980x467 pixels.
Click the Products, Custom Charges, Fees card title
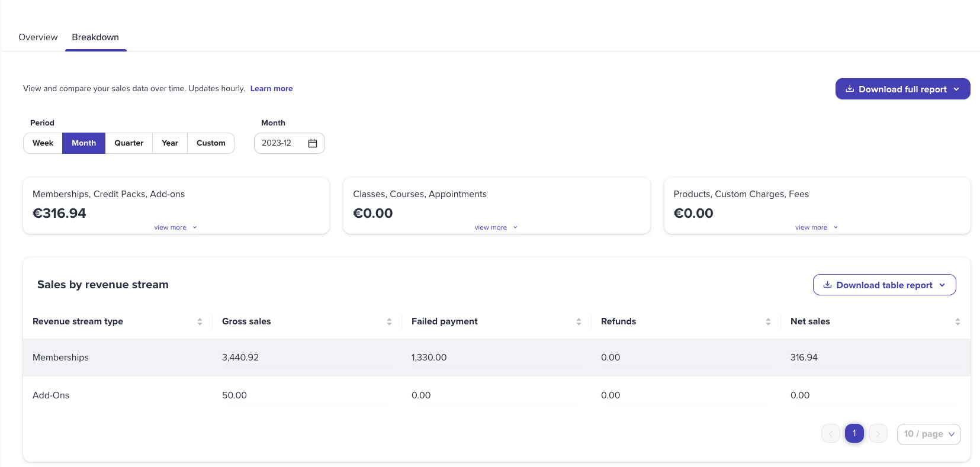741,194
